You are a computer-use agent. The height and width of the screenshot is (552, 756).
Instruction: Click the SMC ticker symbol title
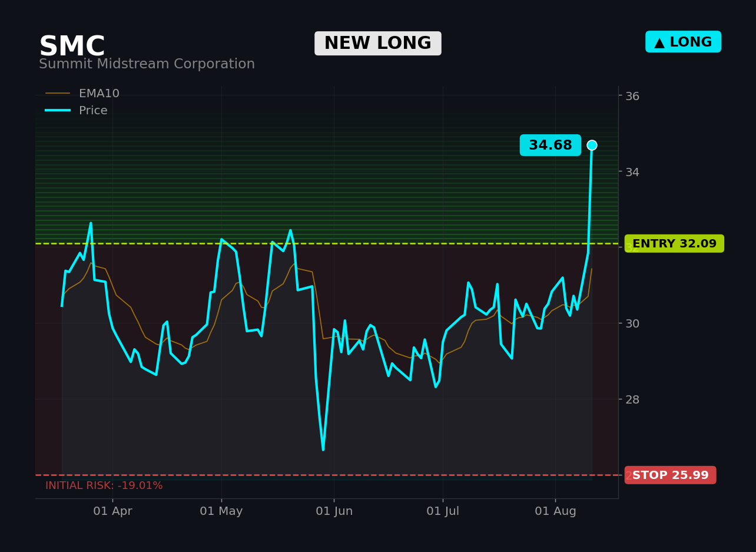[72, 47]
